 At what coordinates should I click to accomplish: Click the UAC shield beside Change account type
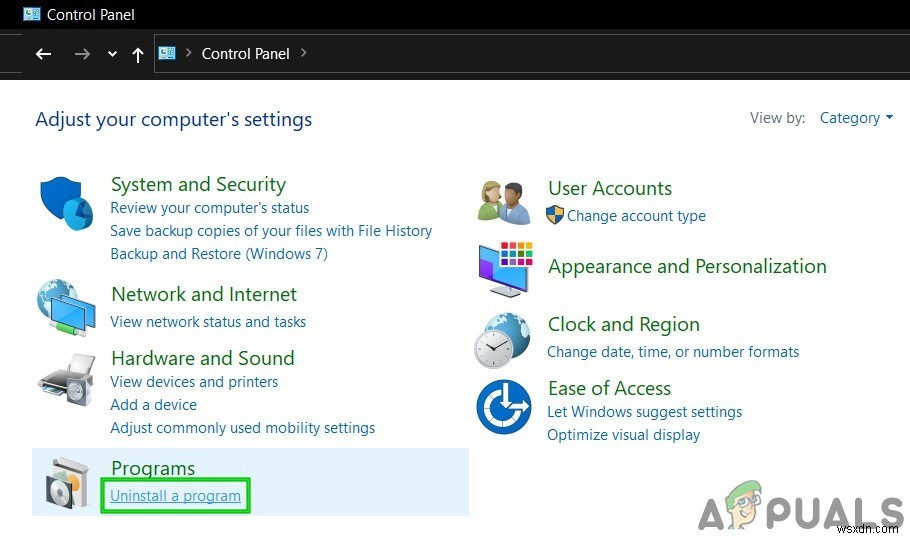tap(555, 215)
